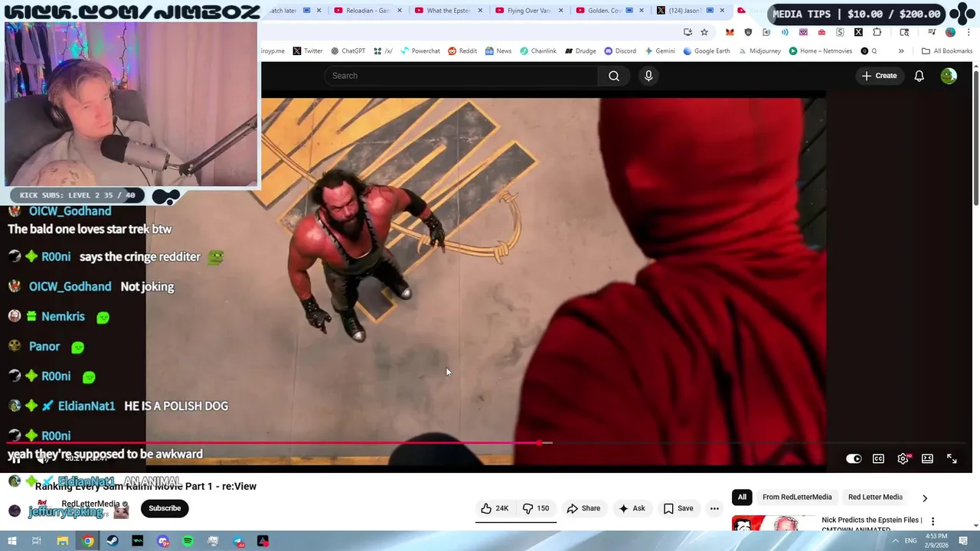Screen dimensions: 980x551
Task: Expand hidden bookmarks with the chevron
Action: tap(901, 51)
